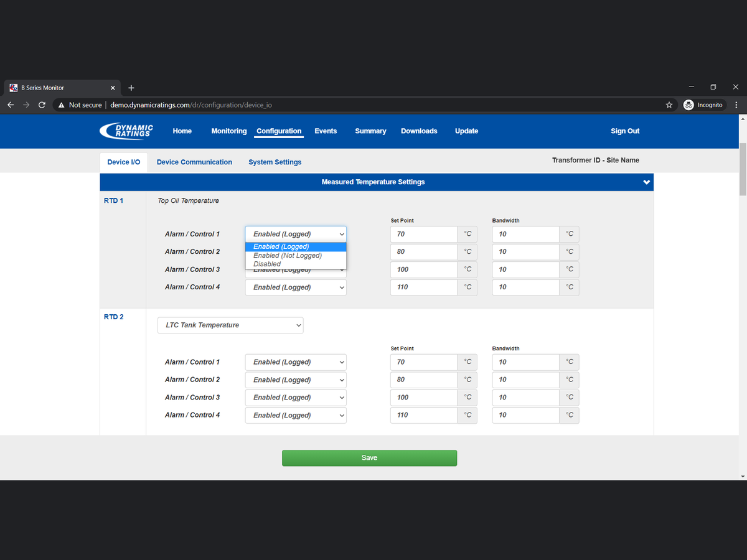Click the RTD 1 Alarm 3 Bandwidth field
The width and height of the screenshot is (747, 560).
click(525, 269)
